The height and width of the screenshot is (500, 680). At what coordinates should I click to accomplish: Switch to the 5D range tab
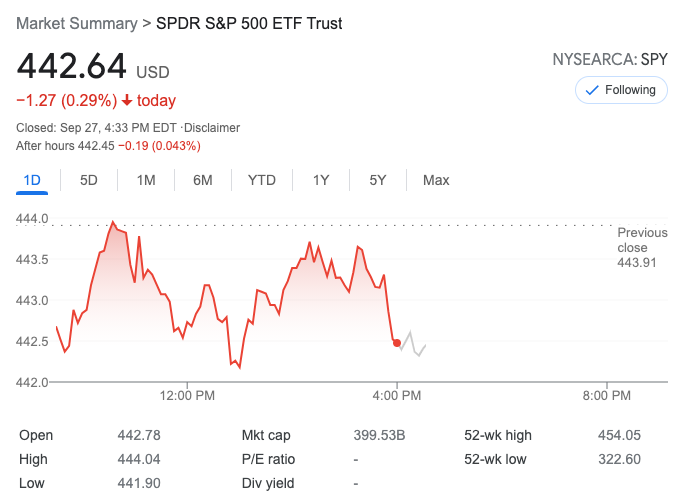pos(89,180)
